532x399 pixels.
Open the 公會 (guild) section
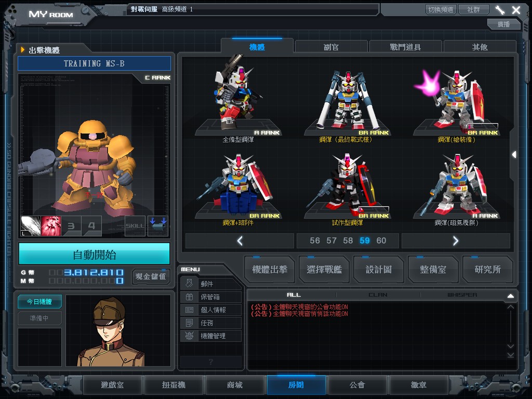[x=357, y=385]
